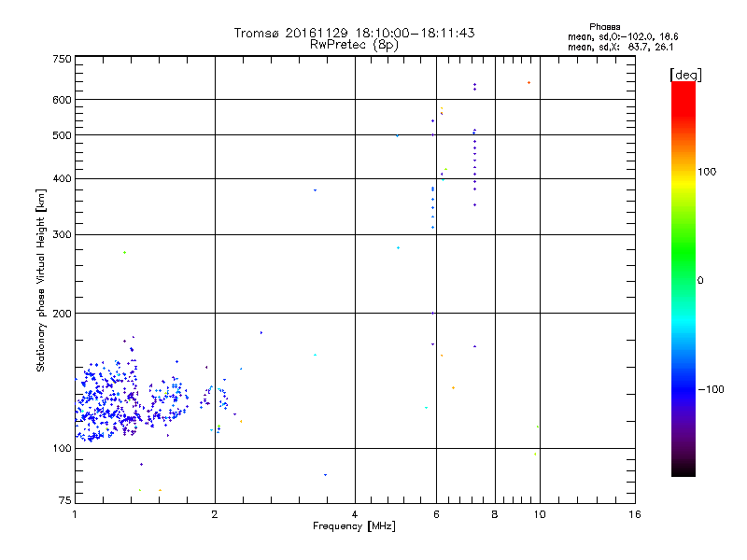Click the '75' y-axis tick label
Screen dimensions: 747x560
65,500
